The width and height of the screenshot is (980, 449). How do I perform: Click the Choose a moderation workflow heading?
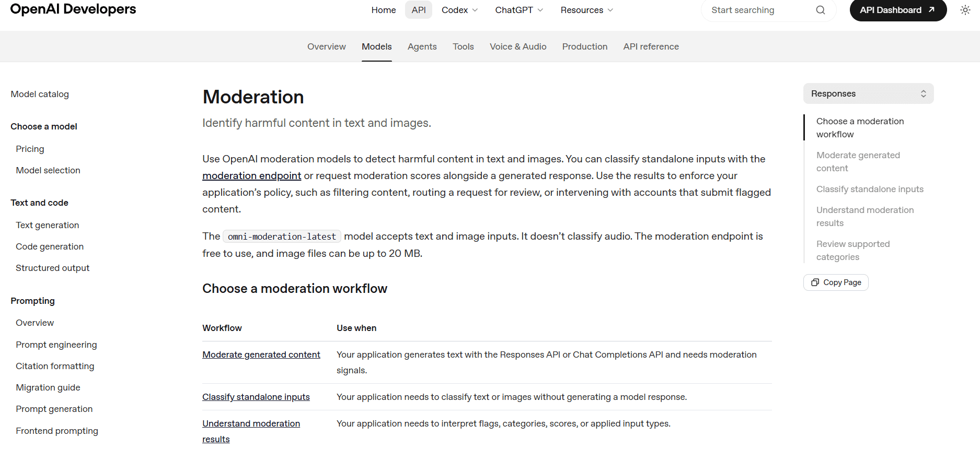[x=295, y=289]
